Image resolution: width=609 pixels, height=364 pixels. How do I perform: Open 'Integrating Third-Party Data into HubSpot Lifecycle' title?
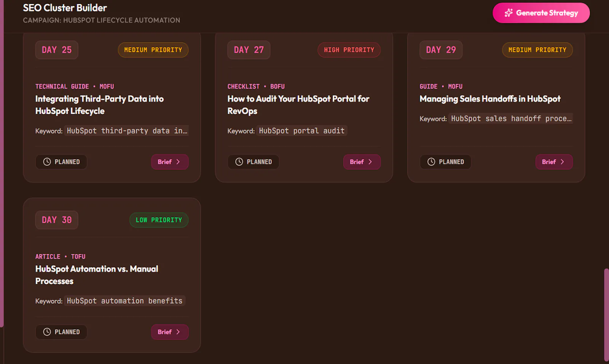(99, 105)
